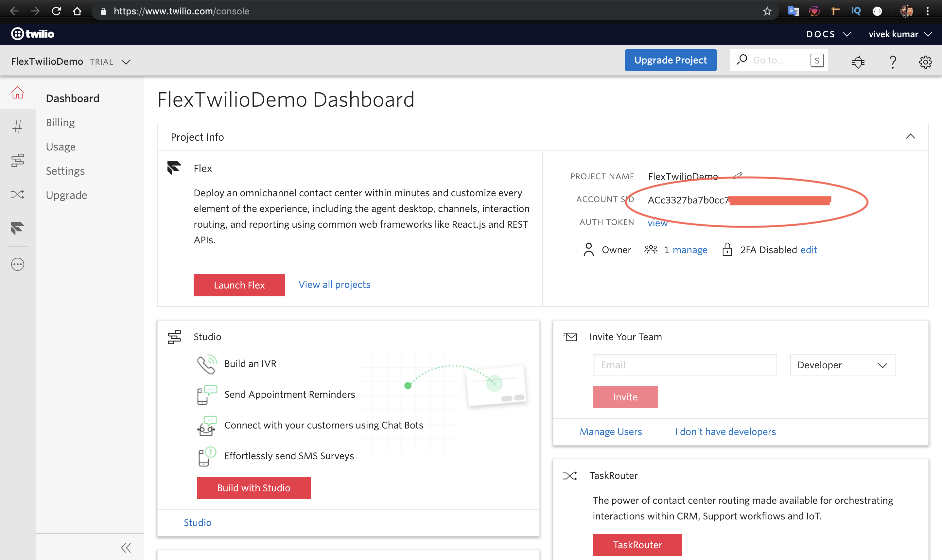Click the TaskRouter button
The image size is (942, 560).
tap(637, 545)
